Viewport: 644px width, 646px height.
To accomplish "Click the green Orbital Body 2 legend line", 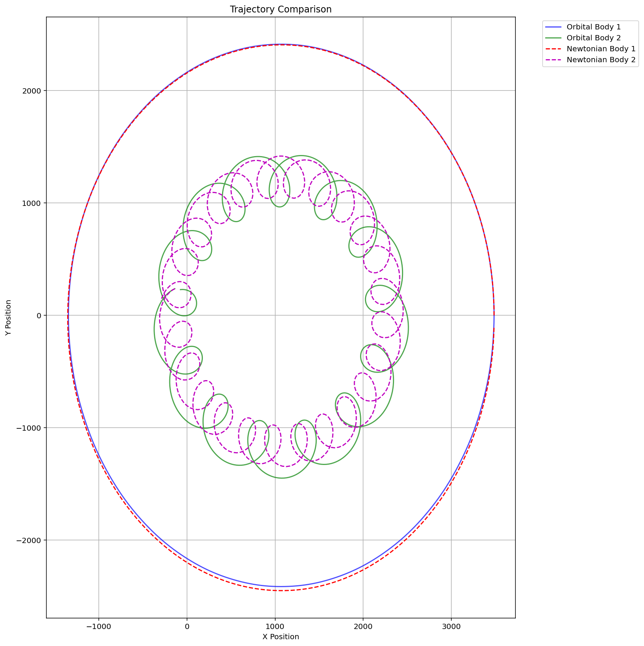I will pyautogui.click(x=554, y=38).
